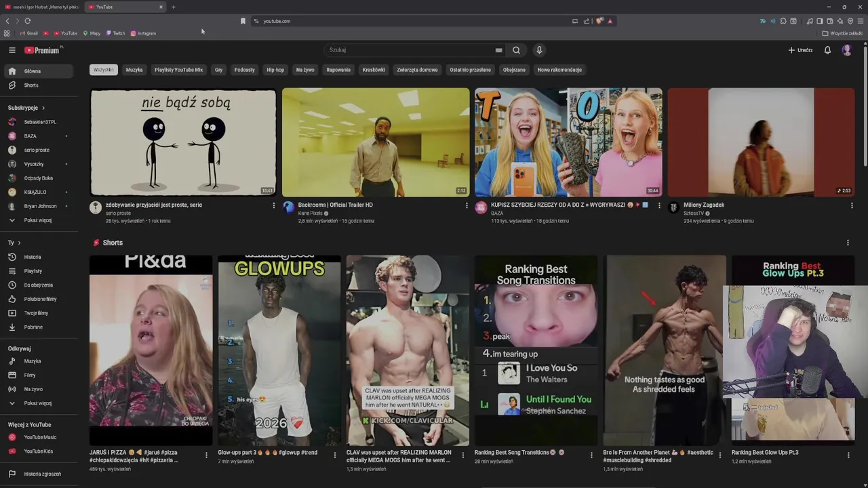
Task: Open Kane Pixels channel name link
Action: coord(310,213)
